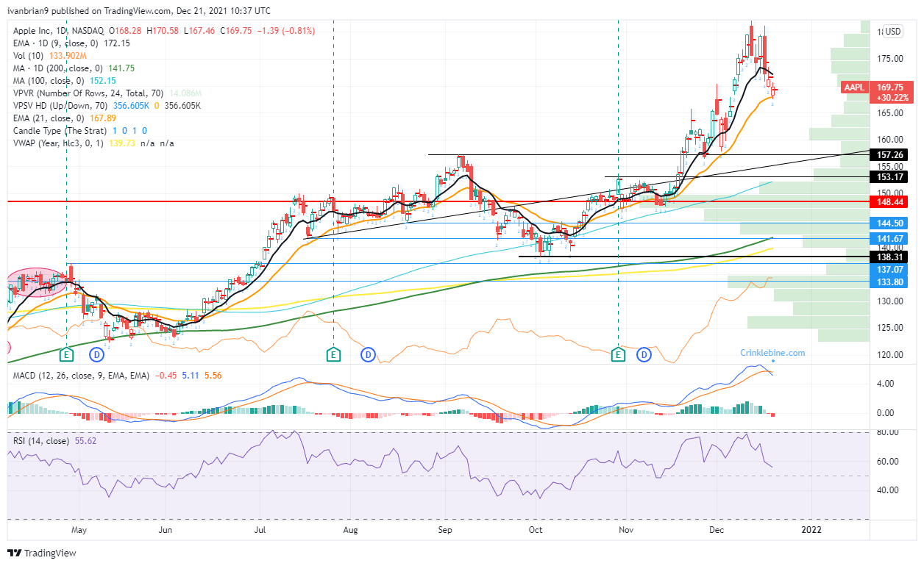Open the earnings E marker before August
This screenshot has height=566, width=924.
(334, 354)
